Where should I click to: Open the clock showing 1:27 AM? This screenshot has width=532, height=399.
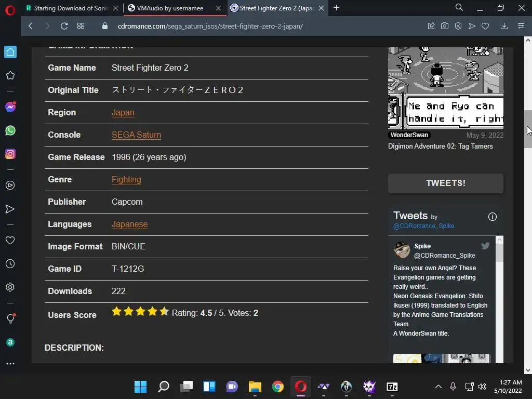pos(510,382)
